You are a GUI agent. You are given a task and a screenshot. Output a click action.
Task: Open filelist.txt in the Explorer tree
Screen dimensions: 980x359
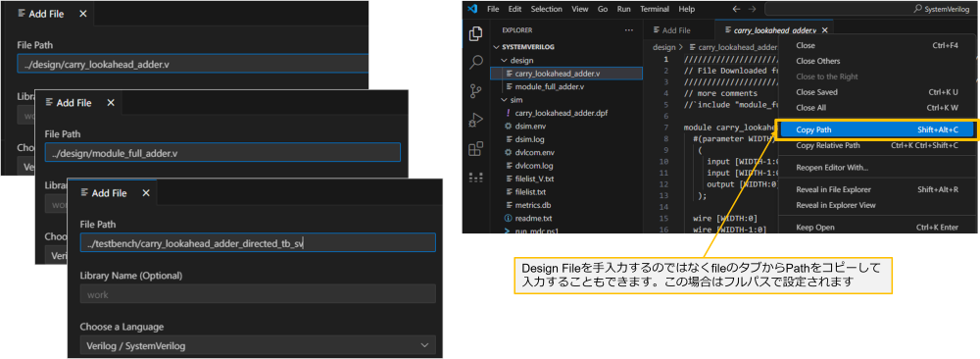566,192
